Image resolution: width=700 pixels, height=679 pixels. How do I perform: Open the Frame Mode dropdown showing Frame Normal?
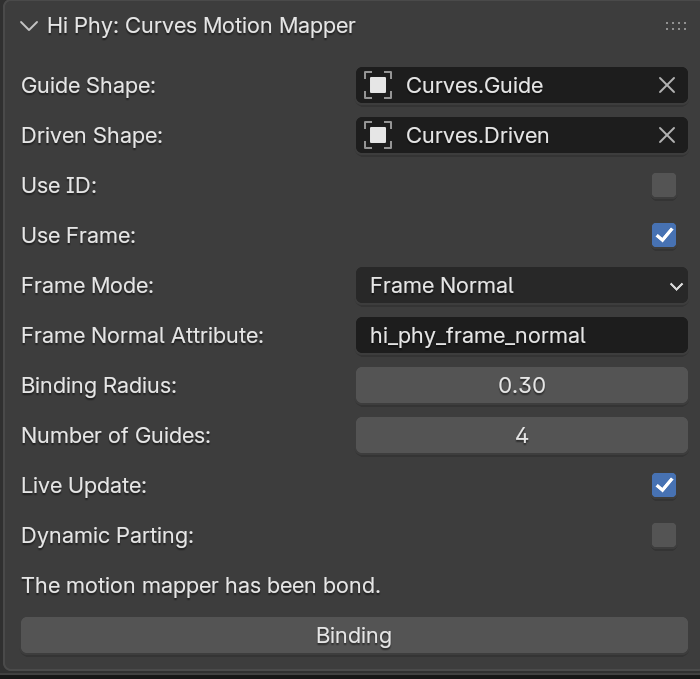tap(510, 285)
